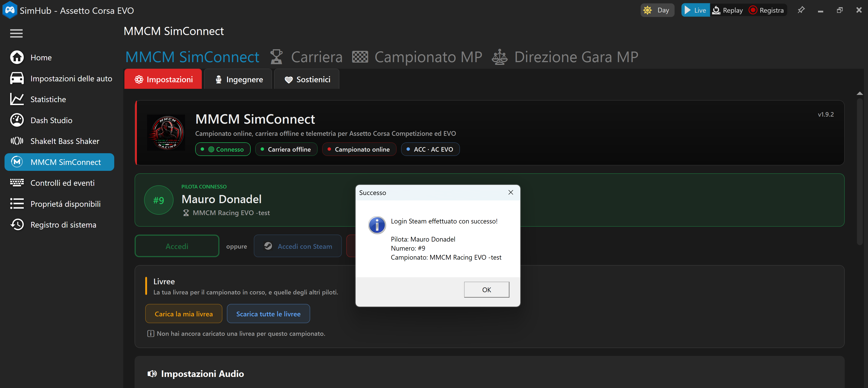Click the Proprietá disponibili list icon
Screen dimensions: 868x388
17,203
